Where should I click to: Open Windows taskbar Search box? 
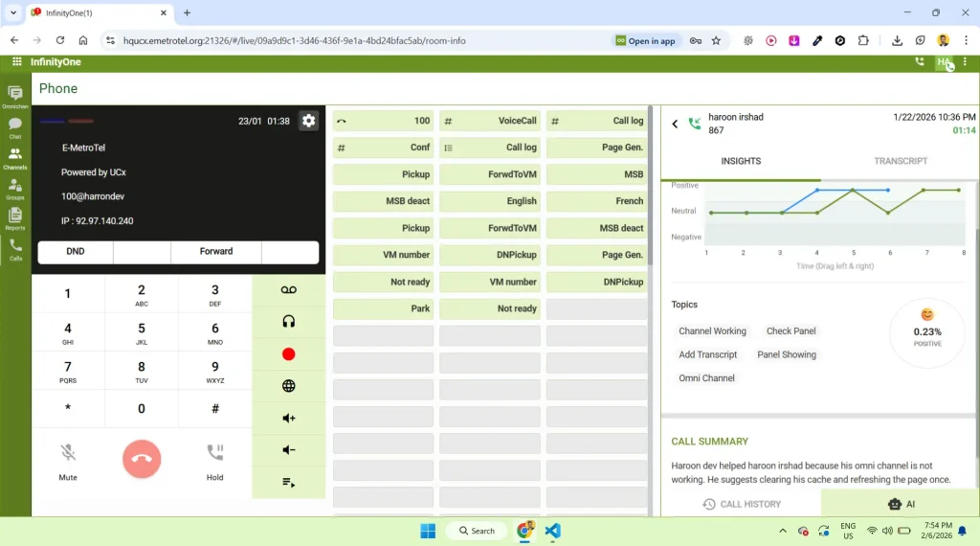tap(477, 531)
